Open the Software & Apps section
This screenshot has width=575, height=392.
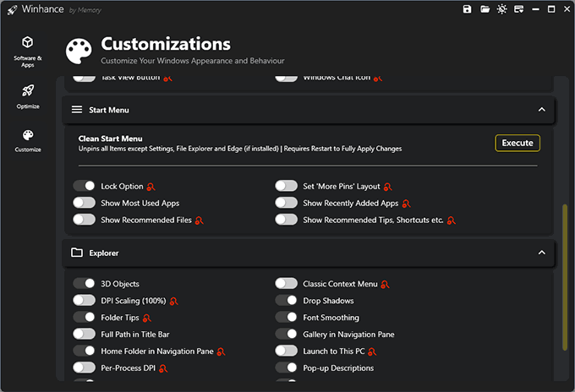[28, 49]
